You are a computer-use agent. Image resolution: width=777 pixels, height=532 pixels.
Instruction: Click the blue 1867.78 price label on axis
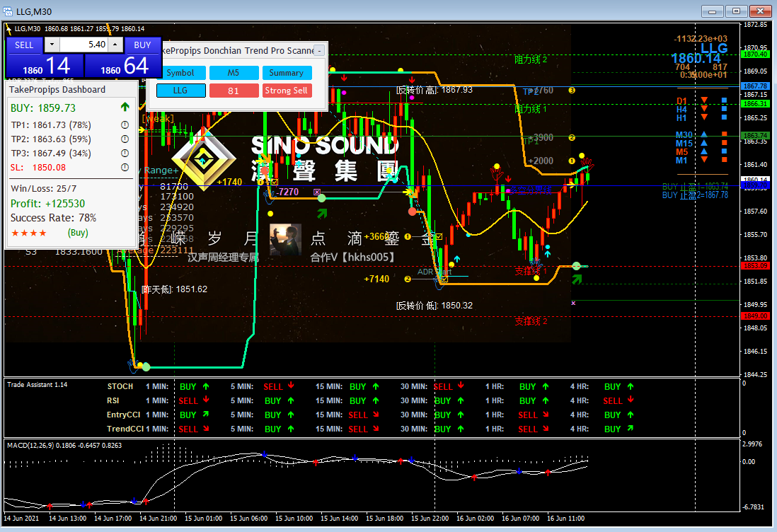pyautogui.click(x=754, y=86)
